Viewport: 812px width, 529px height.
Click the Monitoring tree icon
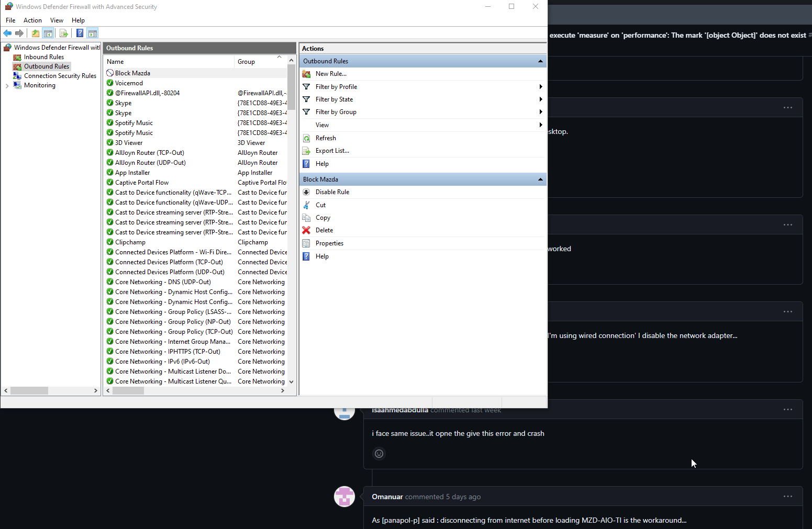click(17, 85)
